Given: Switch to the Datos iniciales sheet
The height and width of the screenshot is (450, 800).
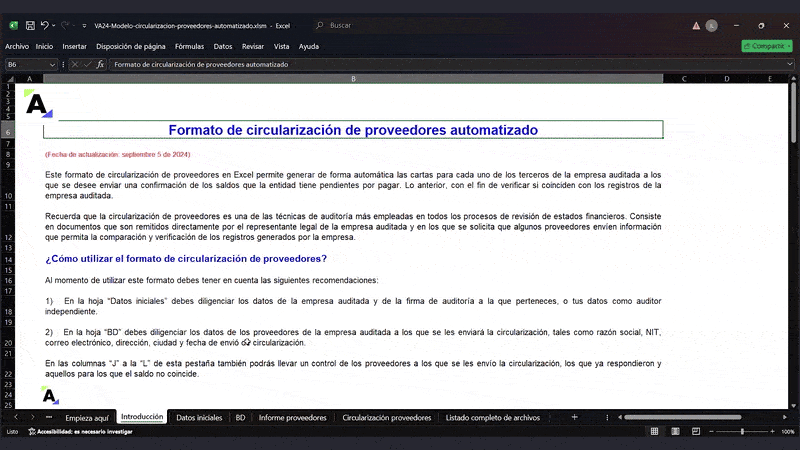Looking at the screenshot, I should click(199, 417).
